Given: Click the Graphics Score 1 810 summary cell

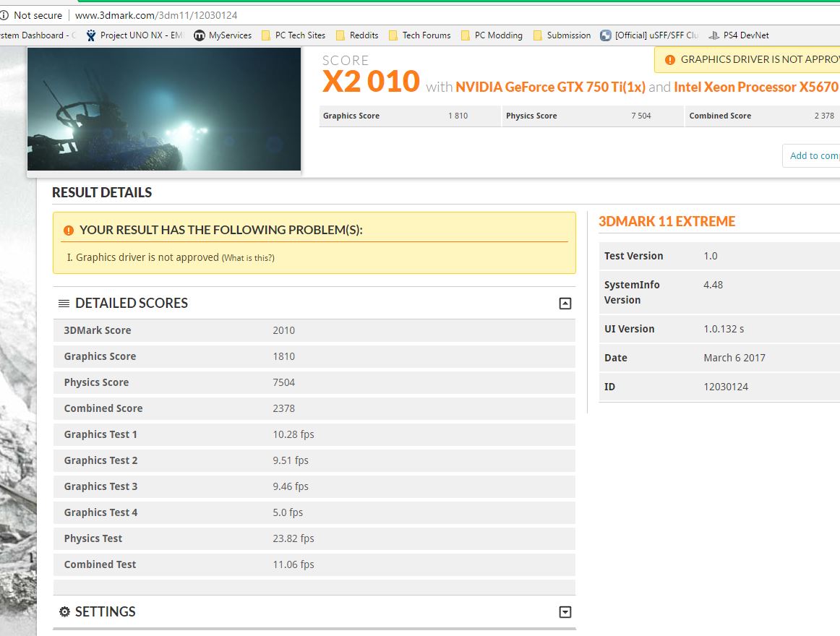Looking at the screenshot, I should coord(410,116).
